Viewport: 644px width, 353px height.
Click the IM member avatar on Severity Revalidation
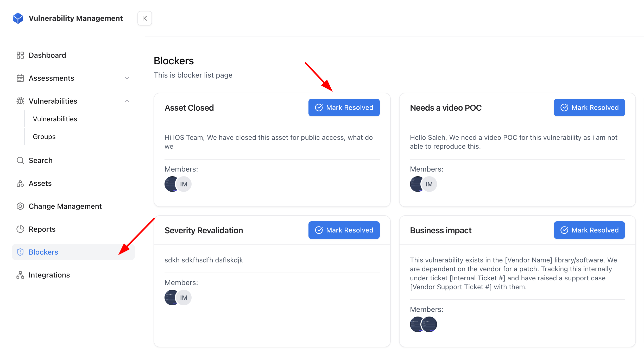184,297
